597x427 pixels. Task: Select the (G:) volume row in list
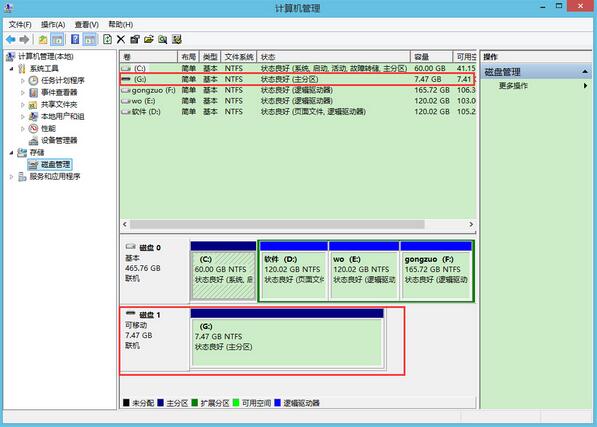coord(298,79)
